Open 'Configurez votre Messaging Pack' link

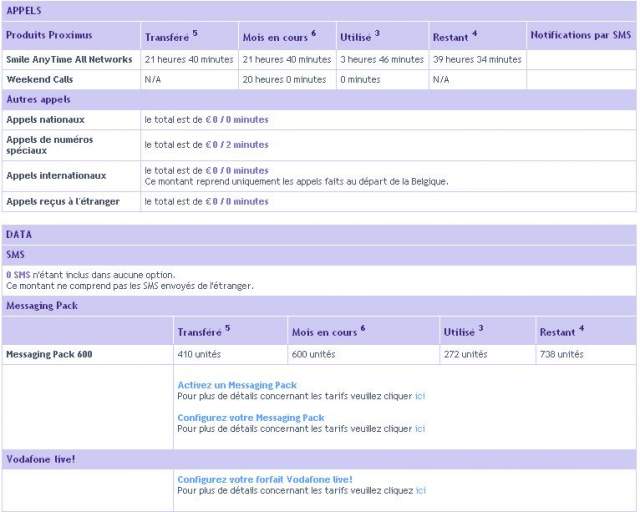point(250,417)
